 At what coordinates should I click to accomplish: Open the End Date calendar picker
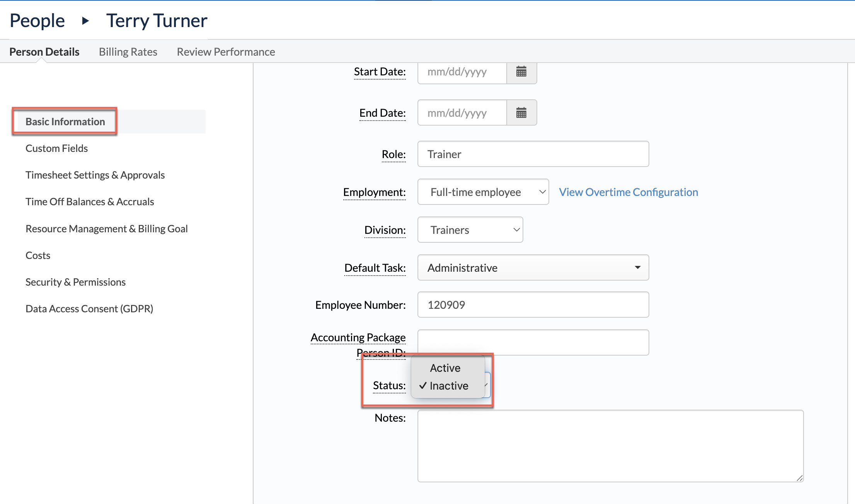[x=521, y=112]
